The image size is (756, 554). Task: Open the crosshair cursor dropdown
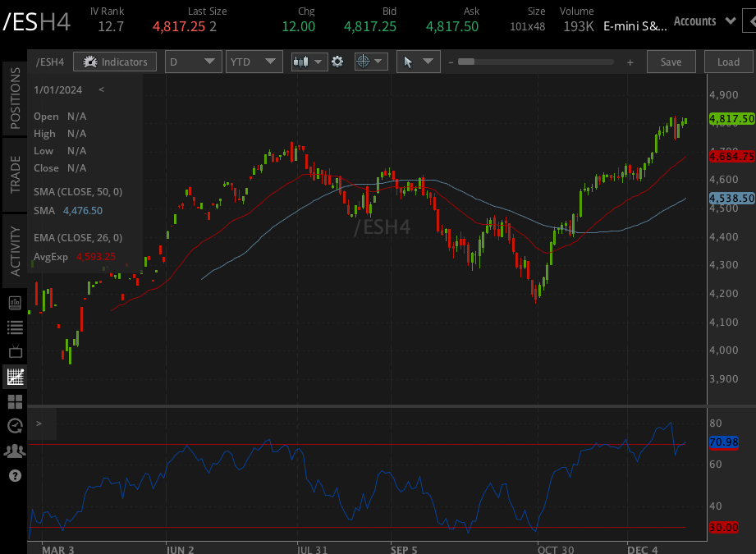pyautogui.click(x=371, y=62)
